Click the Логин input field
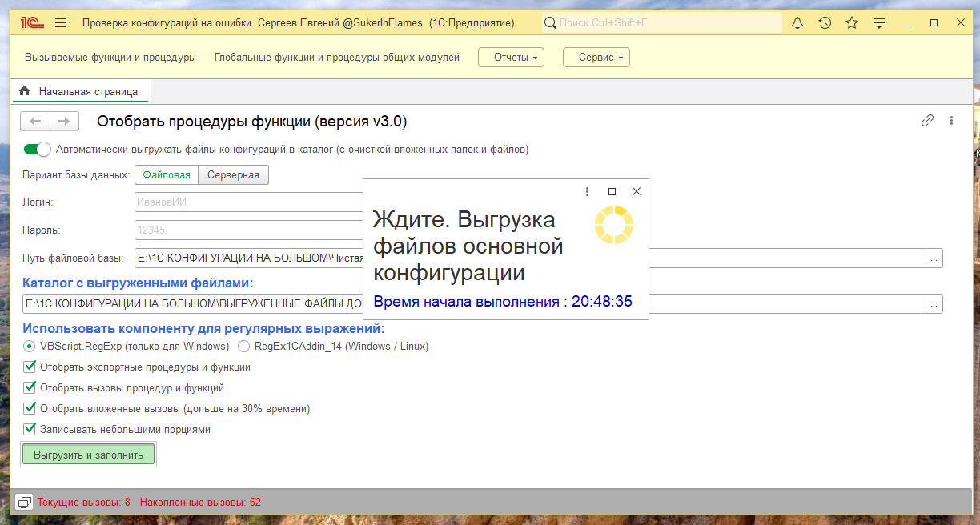The image size is (980, 525). (249, 202)
